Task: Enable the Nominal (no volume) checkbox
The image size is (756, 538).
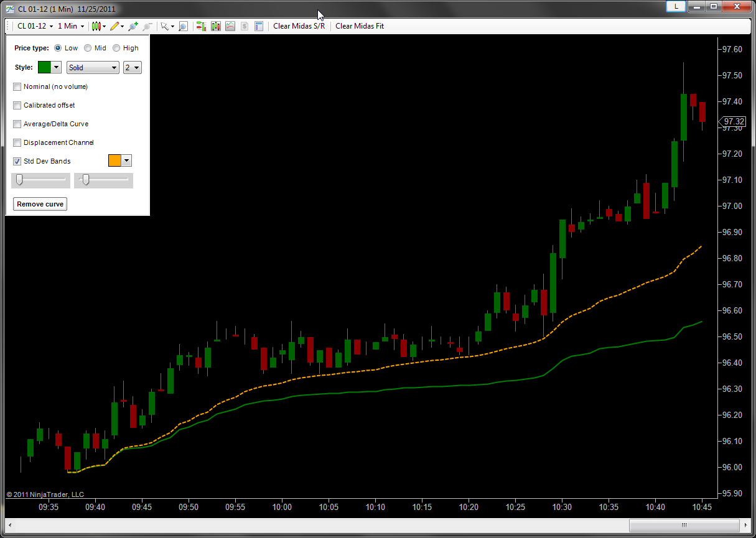Action: (x=17, y=86)
